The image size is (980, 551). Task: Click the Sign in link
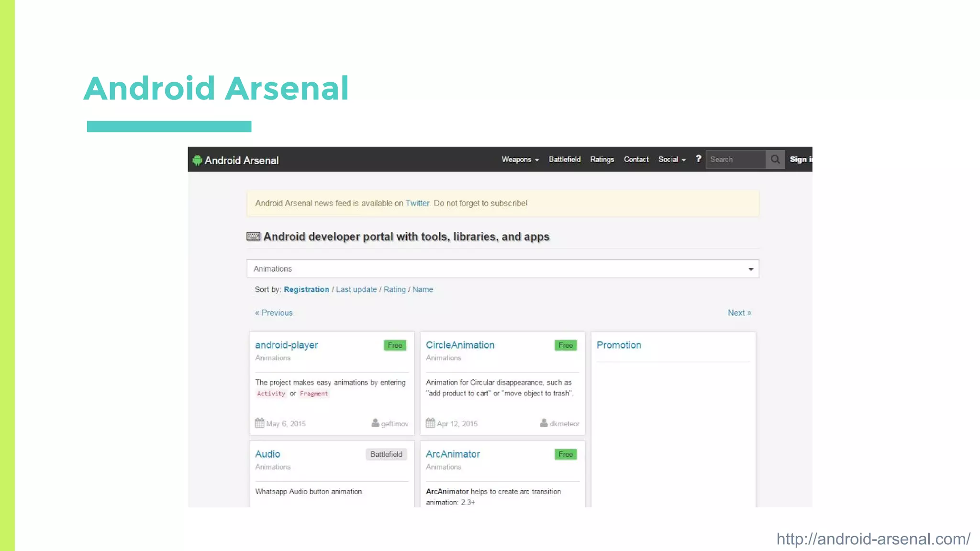tap(801, 159)
